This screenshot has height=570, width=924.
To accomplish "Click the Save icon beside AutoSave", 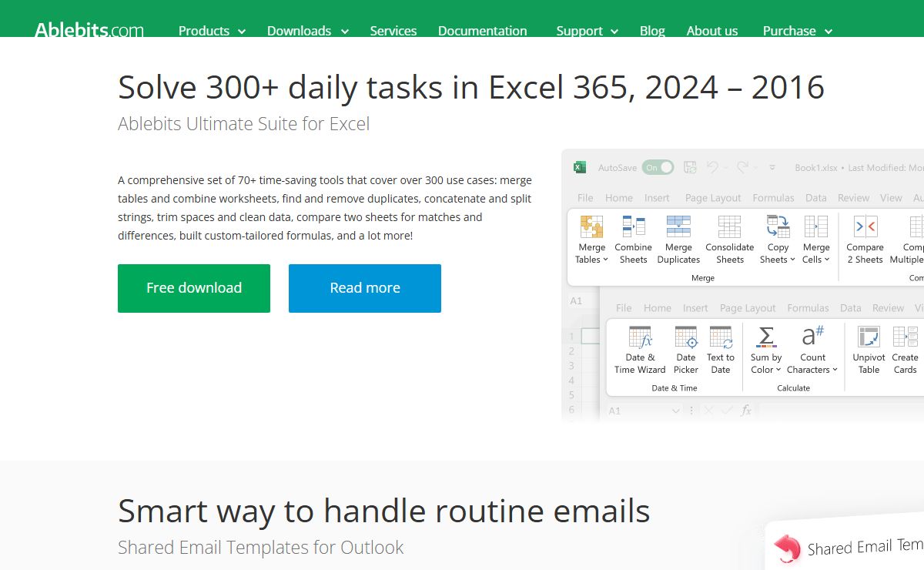I will pos(690,167).
